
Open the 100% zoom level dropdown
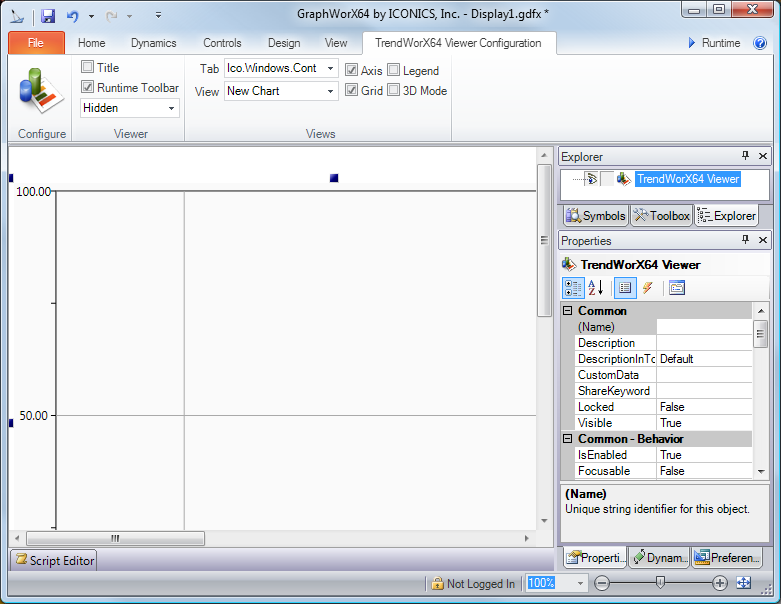(x=580, y=583)
